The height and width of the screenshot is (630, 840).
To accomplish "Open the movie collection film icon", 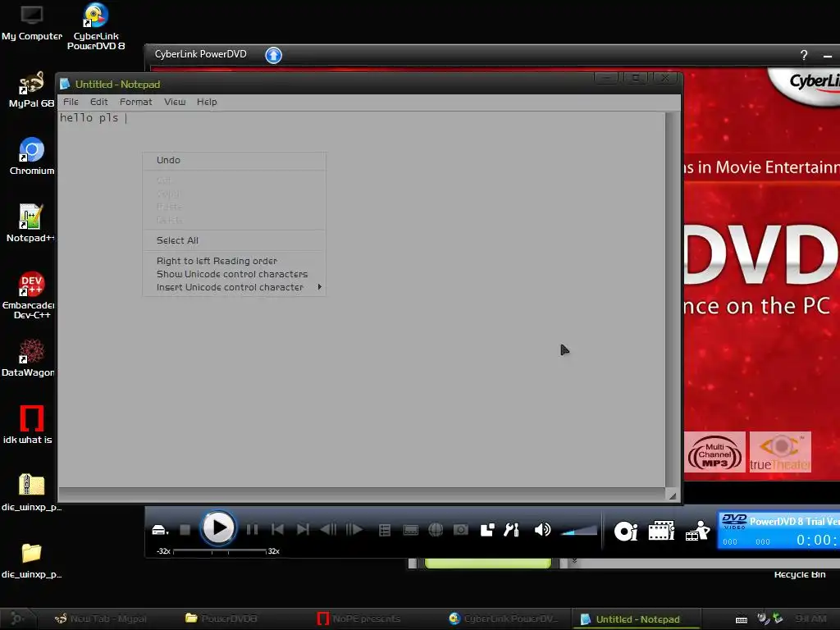I will tap(662, 531).
